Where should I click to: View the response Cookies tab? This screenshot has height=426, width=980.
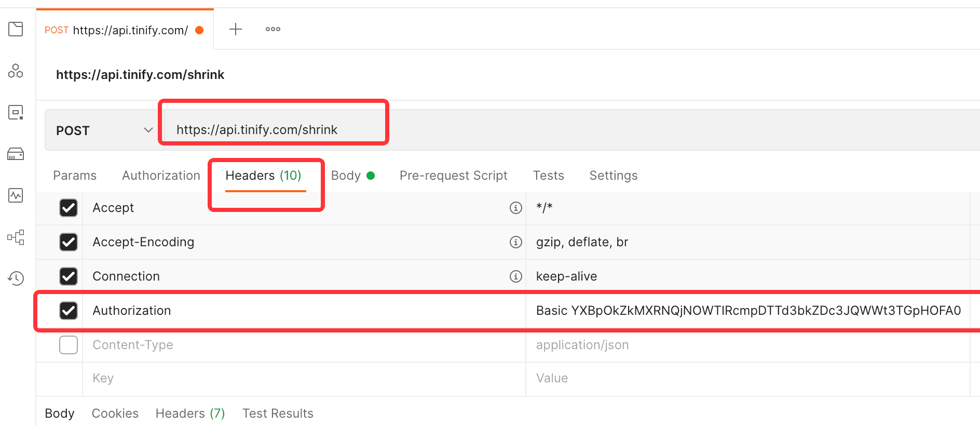pos(115,414)
